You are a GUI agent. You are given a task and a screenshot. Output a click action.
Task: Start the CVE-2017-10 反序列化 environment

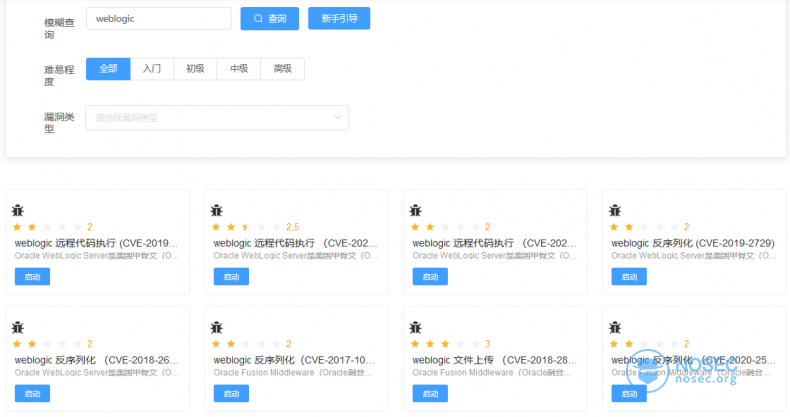tap(231, 393)
